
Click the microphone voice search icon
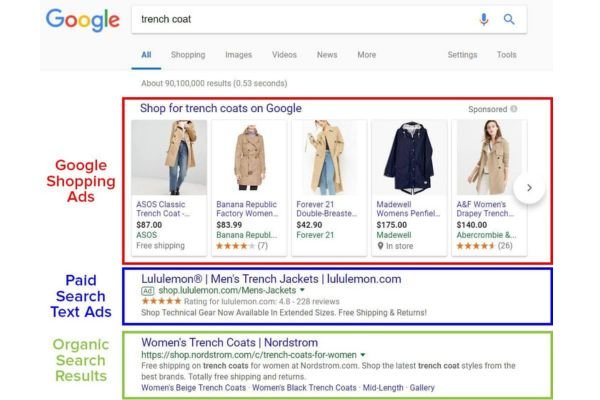point(484,19)
